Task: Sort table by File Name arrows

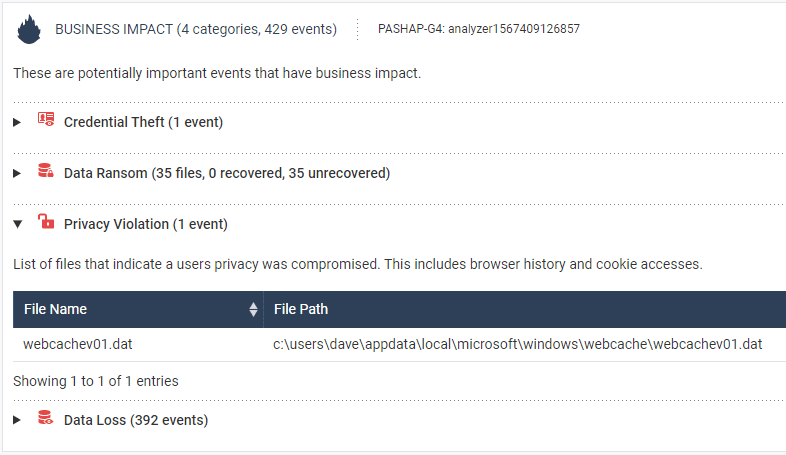Action: (253, 310)
